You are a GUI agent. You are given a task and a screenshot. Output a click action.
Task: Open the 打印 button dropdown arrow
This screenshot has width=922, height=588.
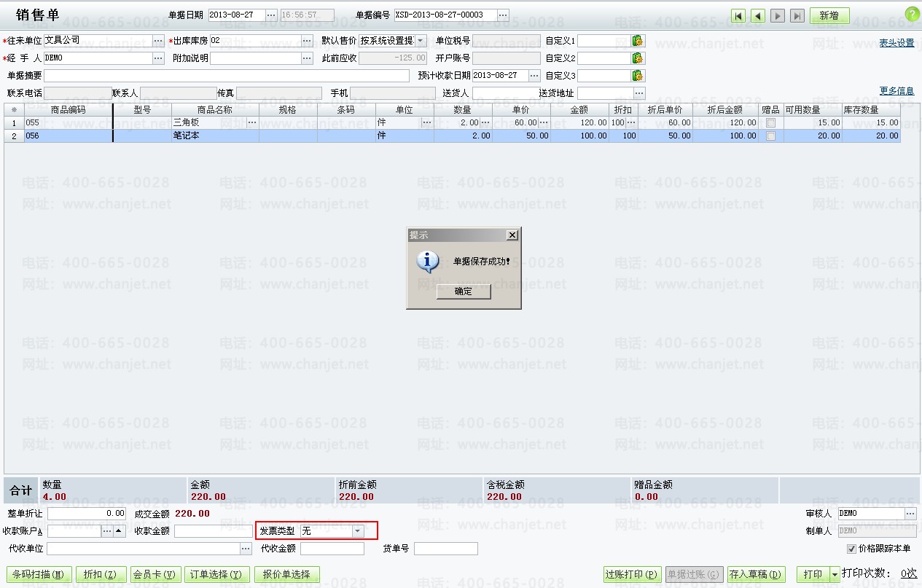[835, 575]
